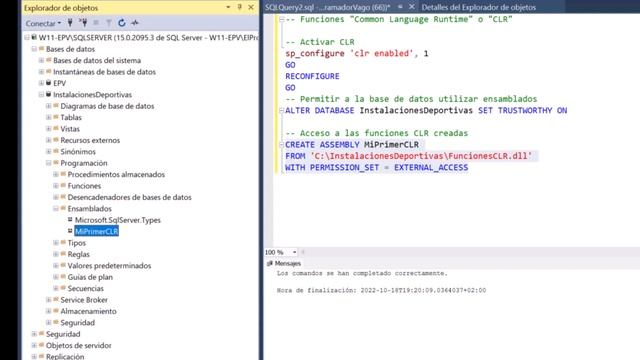
Task: Expand Bases de datos del sistema
Action: point(41,60)
